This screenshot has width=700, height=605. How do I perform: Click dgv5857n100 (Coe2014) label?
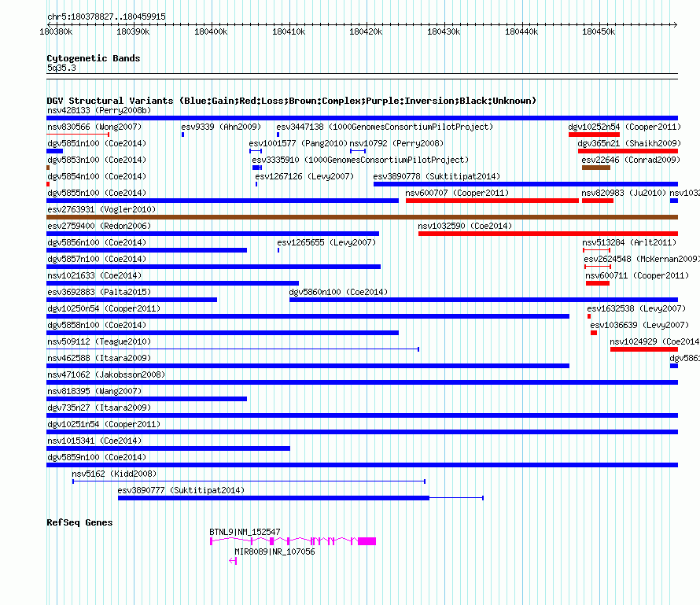click(x=97, y=259)
